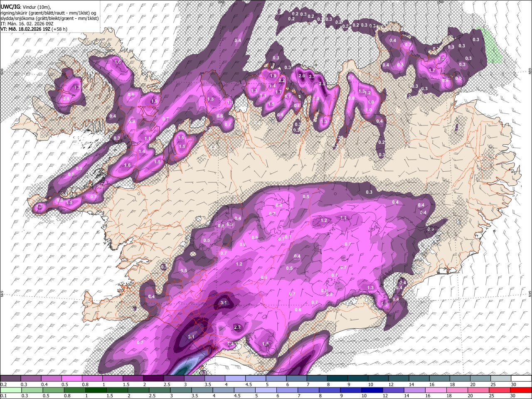Pick the 0.4 swatch in upper legend row
The width and height of the screenshot is (532, 399).
pyautogui.click(x=51, y=379)
